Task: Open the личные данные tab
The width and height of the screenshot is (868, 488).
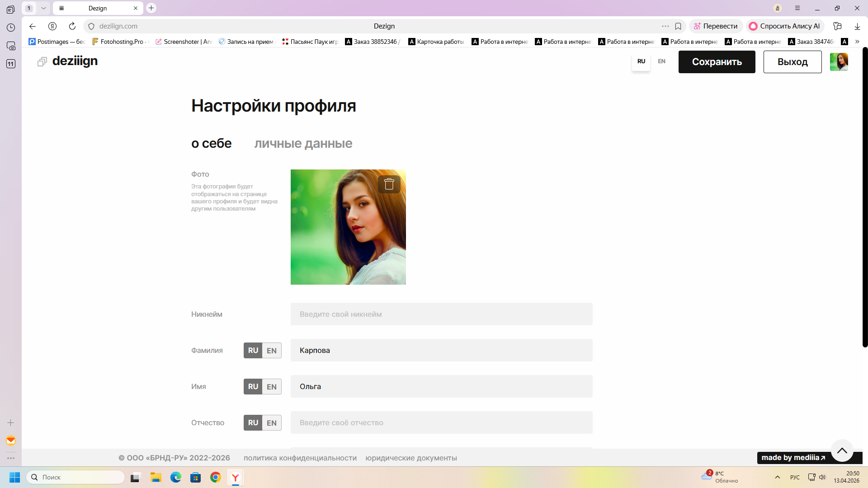Action: (303, 144)
